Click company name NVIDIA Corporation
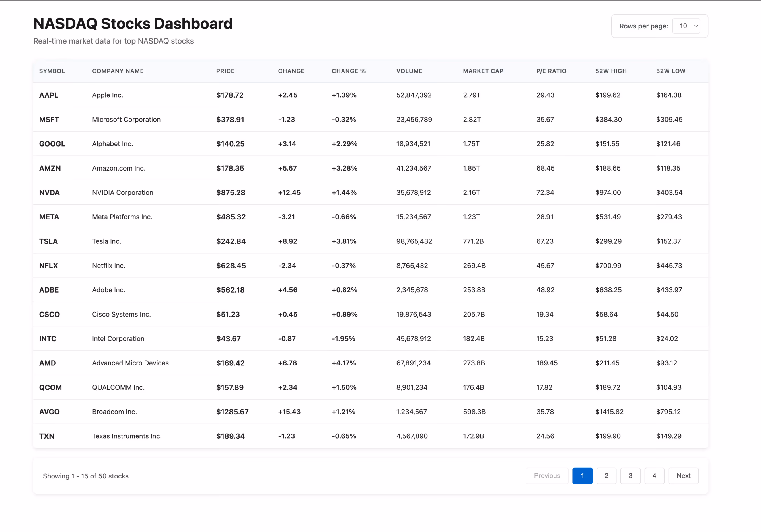761x532 pixels. point(123,193)
